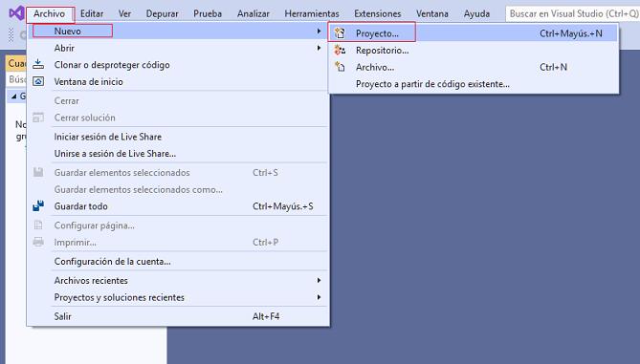Click the Repositorio icon

340,50
